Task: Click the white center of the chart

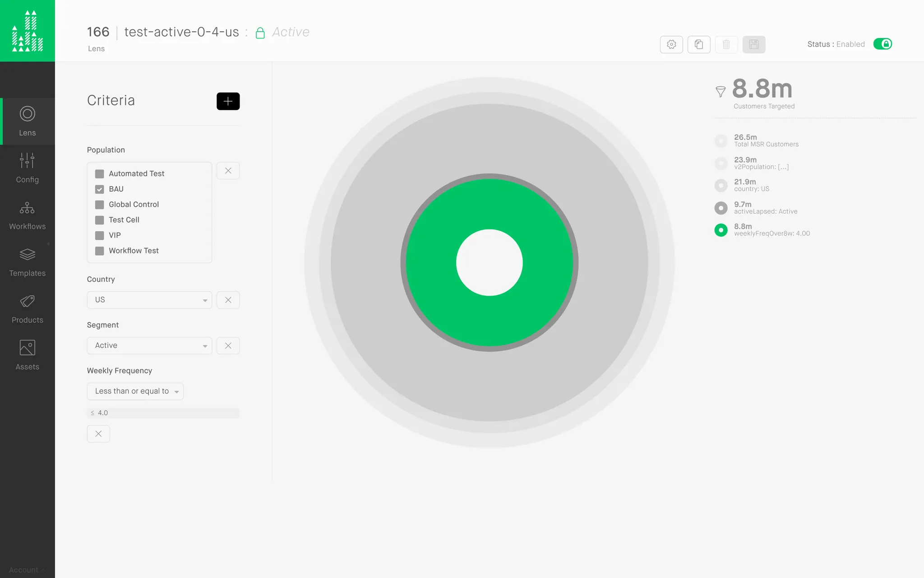Action: click(x=490, y=262)
